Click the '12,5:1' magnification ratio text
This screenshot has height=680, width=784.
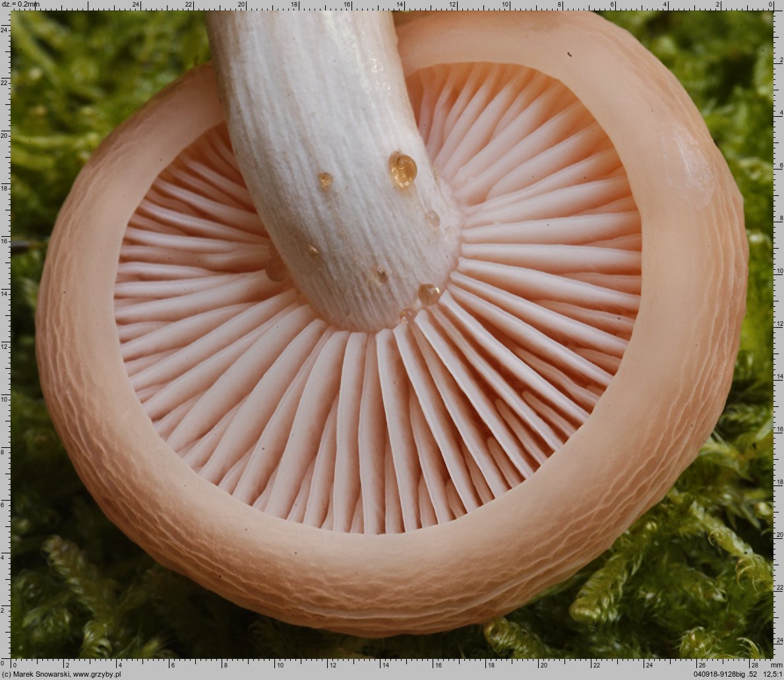[773, 675]
